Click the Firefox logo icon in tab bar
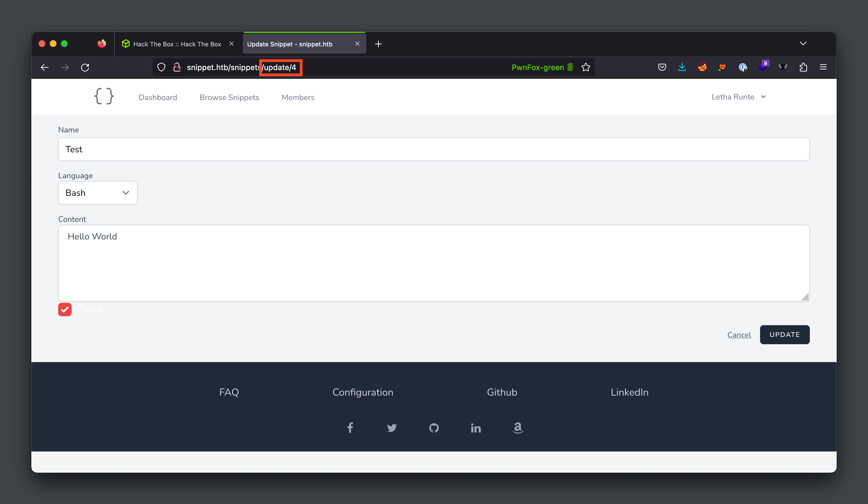The width and height of the screenshot is (868, 504). coord(102,44)
